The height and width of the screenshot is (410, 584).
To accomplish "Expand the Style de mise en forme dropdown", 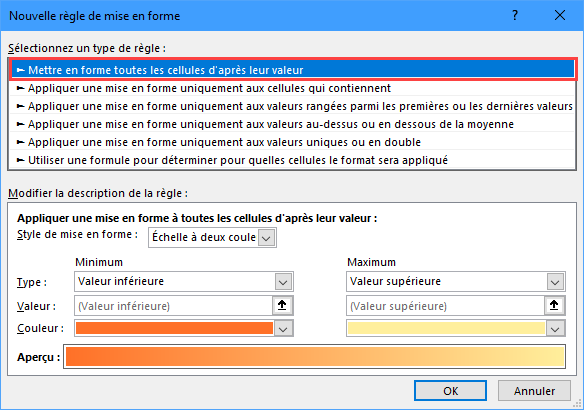I will [x=267, y=238].
